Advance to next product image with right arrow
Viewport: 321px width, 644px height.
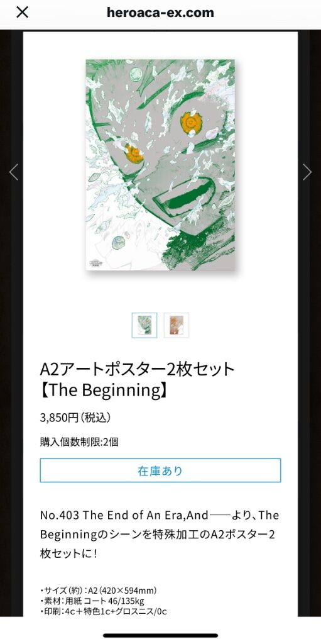pos(307,172)
